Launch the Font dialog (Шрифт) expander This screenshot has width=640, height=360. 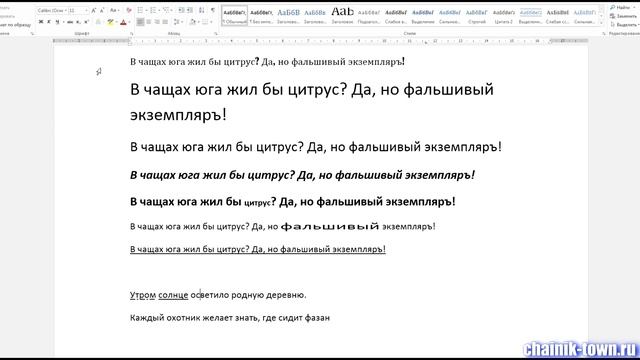[131, 33]
